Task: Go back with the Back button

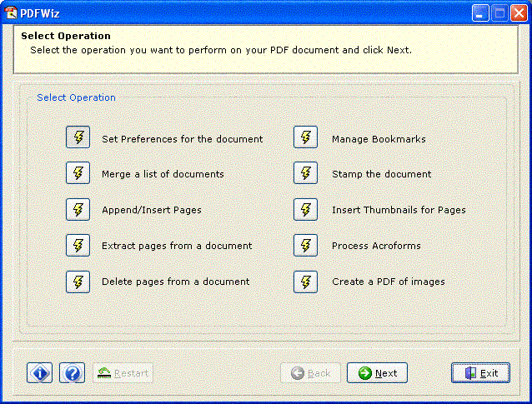Action: coord(310,373)
